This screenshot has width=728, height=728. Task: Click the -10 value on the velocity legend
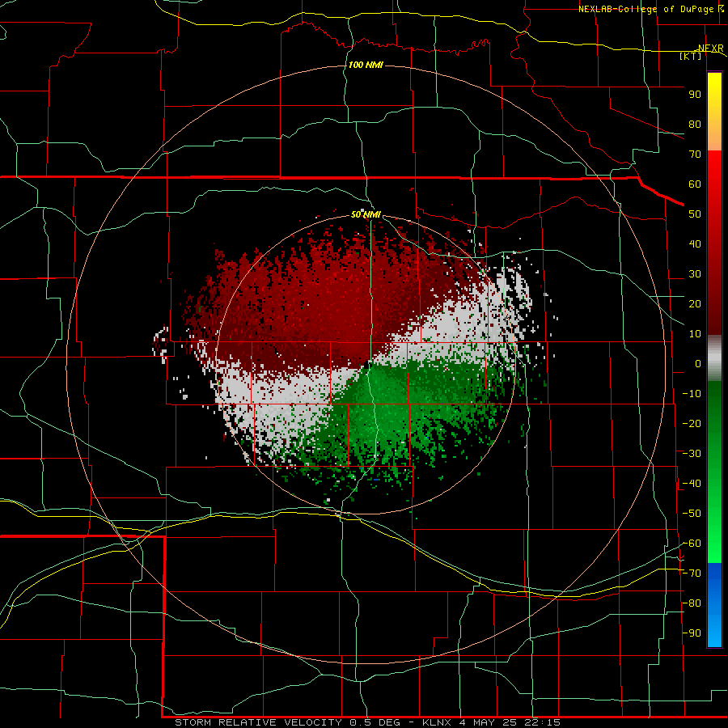(x=692, y=394)
